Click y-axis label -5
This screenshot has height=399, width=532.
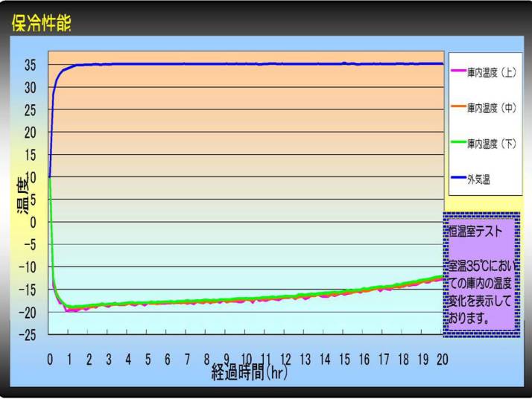tap(30, 245)
